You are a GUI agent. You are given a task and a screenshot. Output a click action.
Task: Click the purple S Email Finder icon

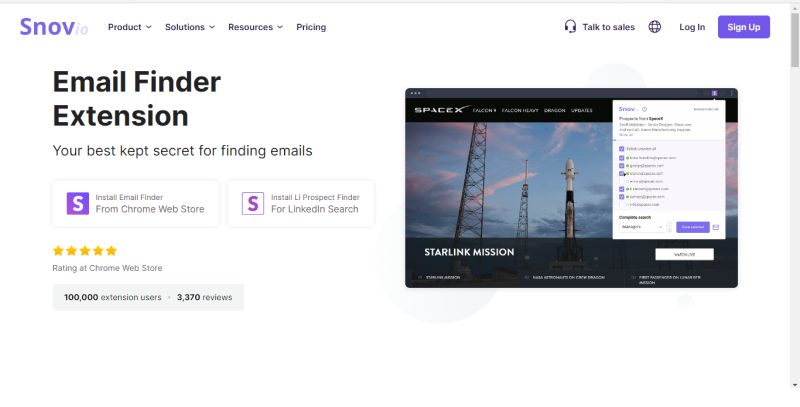tap(78, 203)
